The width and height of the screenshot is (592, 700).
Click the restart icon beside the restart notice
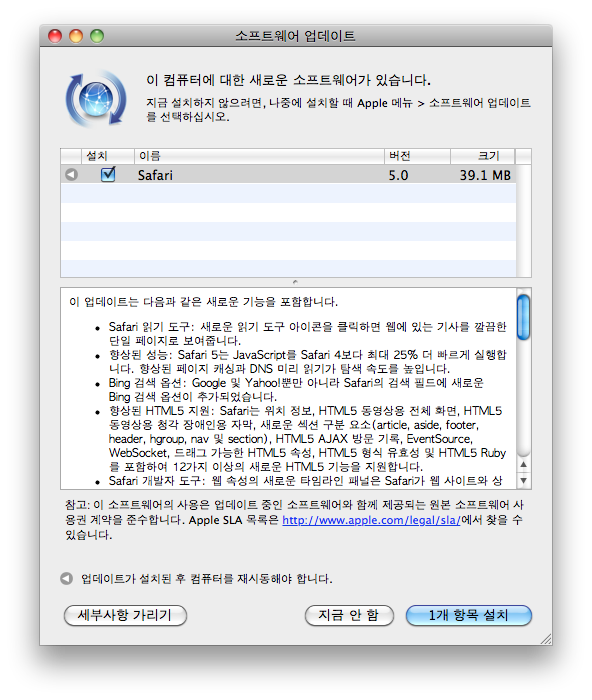tap(67, 579)
